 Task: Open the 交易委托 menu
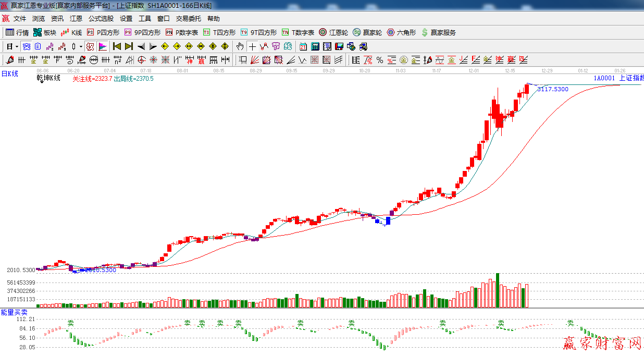(188, 18)
